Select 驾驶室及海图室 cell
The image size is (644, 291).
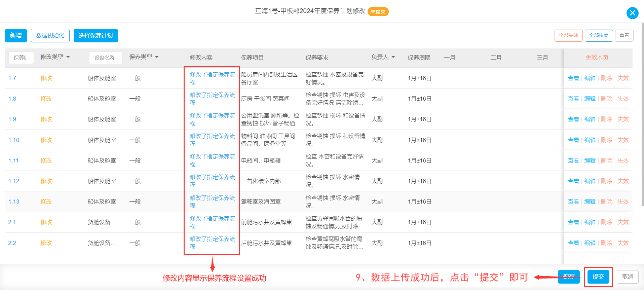(261, 202)
